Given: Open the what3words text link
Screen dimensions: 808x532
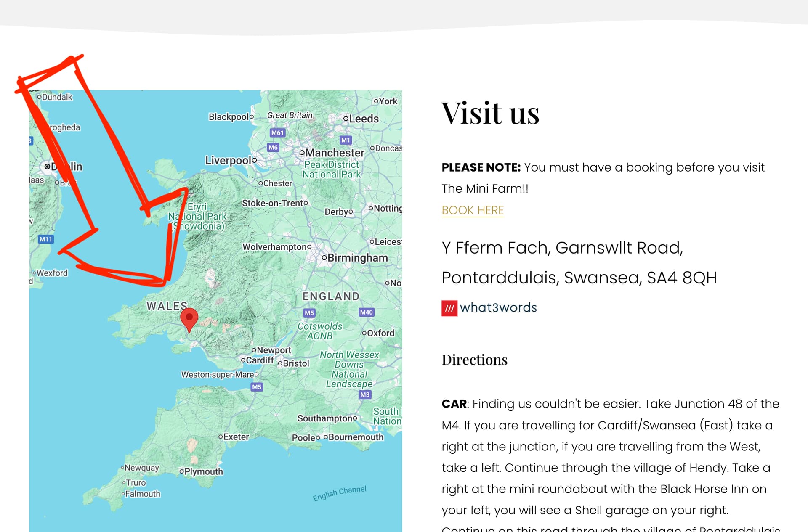Looking at the screenshot, I should click(498, 308).
